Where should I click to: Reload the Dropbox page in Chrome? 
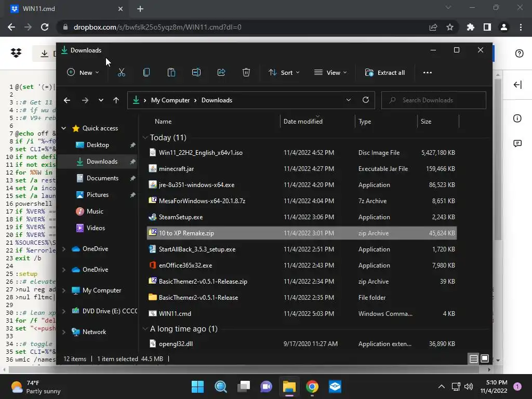[45, 27]
